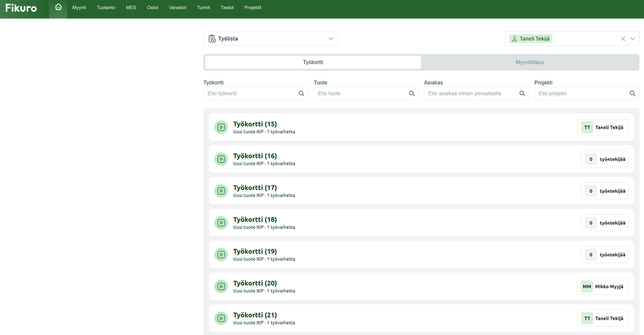
Task: Click search icon in Tuote field
Action: [x=412, y=93]
